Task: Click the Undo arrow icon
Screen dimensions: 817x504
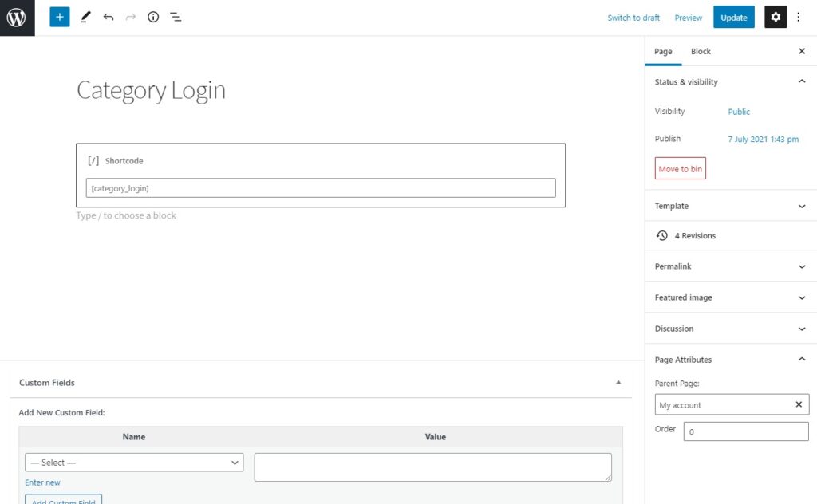Action: click(x=109, y=17)
